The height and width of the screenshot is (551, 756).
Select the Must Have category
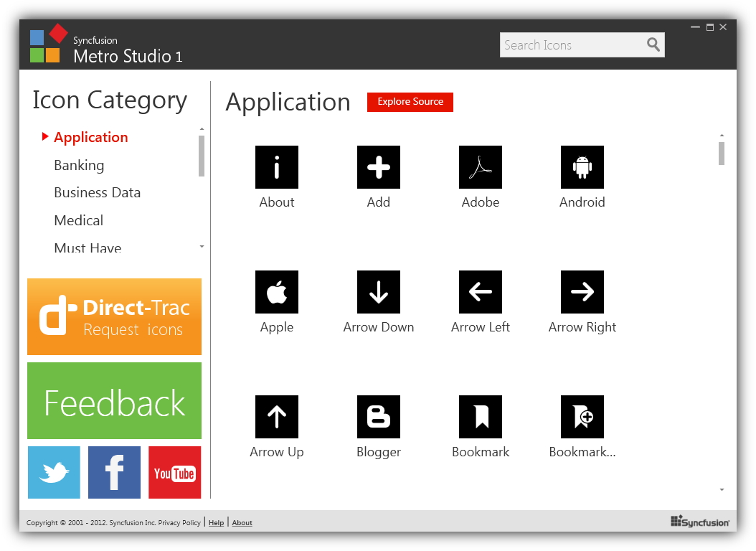coord(88,248)
